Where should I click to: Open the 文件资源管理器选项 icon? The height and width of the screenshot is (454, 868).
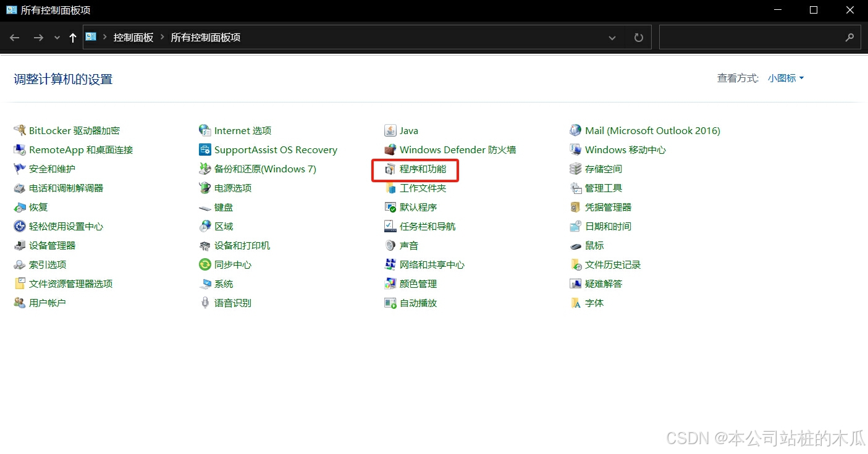point(19,284)
